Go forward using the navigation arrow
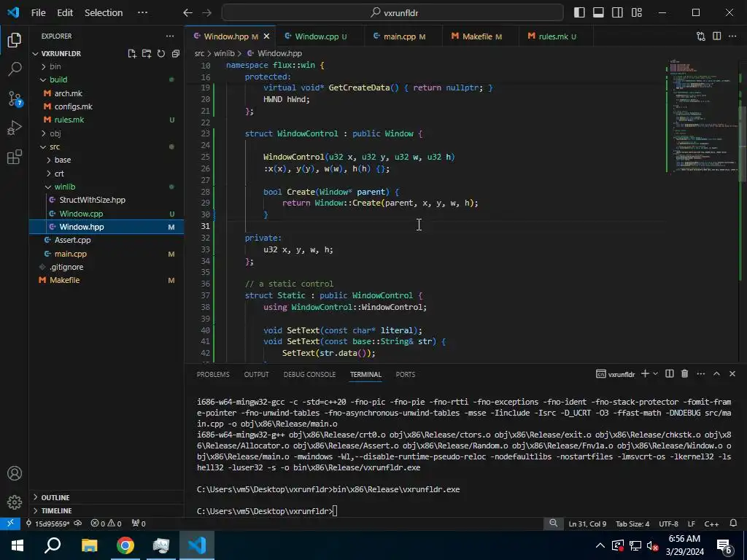 click(x=206, y=13)
